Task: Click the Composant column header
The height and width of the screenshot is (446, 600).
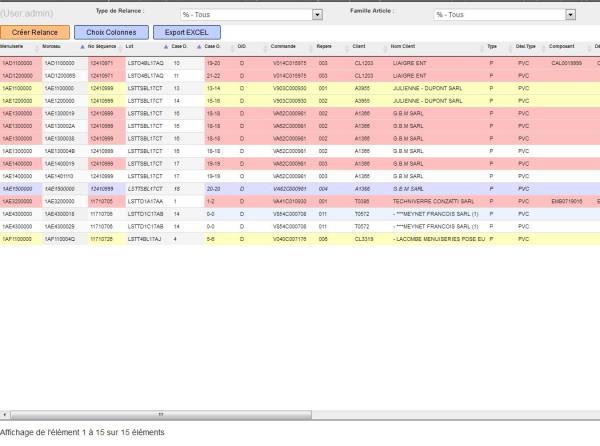Action: [563, 47]
